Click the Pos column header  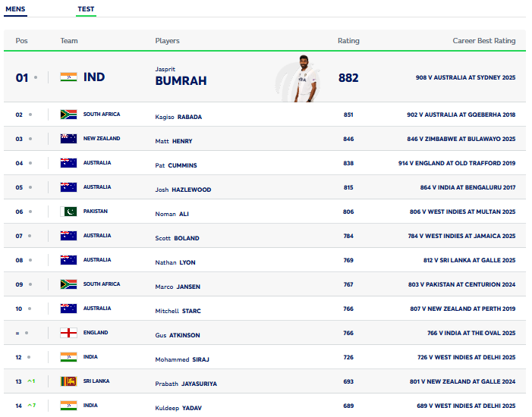[x=21, y=41]
